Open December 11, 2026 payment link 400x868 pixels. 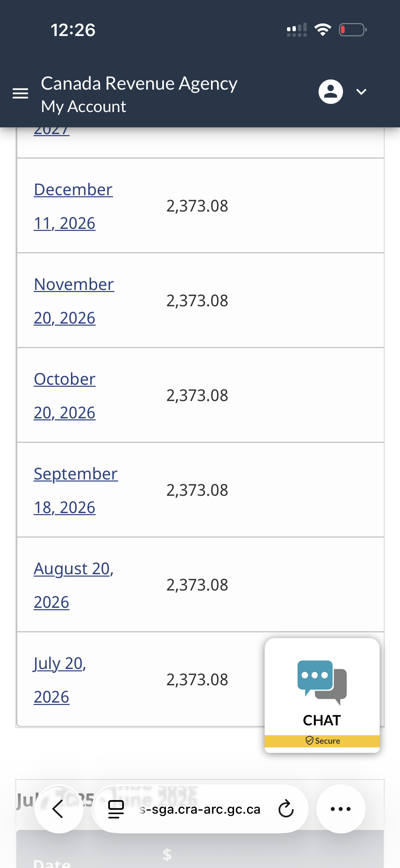coord(73,206)
